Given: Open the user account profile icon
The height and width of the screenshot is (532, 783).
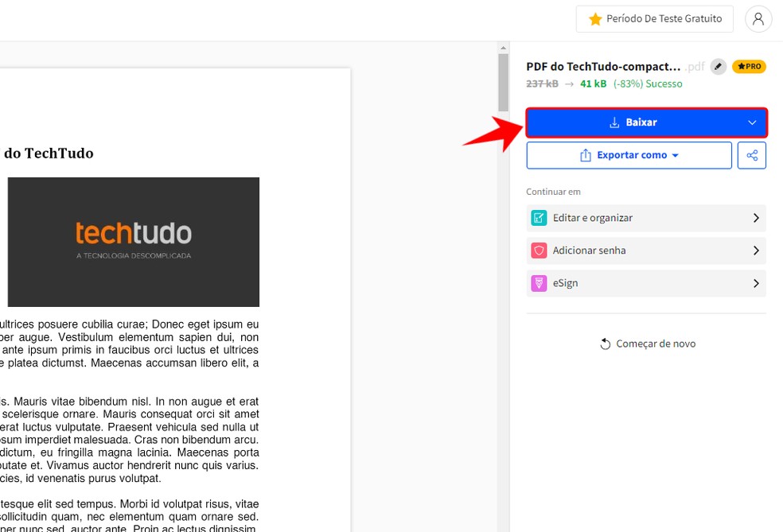Looking at the screenshot, I should [x=758, y=19].
